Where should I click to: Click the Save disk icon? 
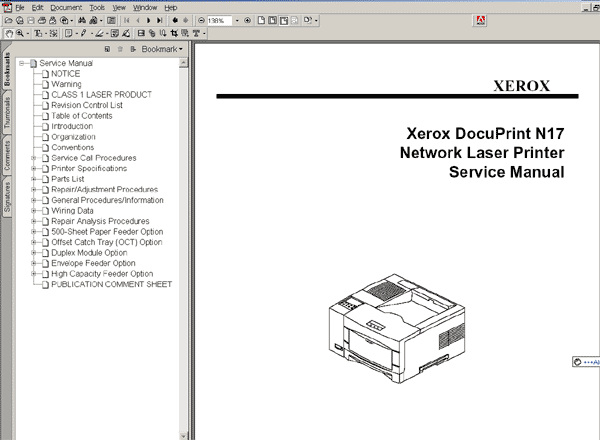tap(31, 20)
